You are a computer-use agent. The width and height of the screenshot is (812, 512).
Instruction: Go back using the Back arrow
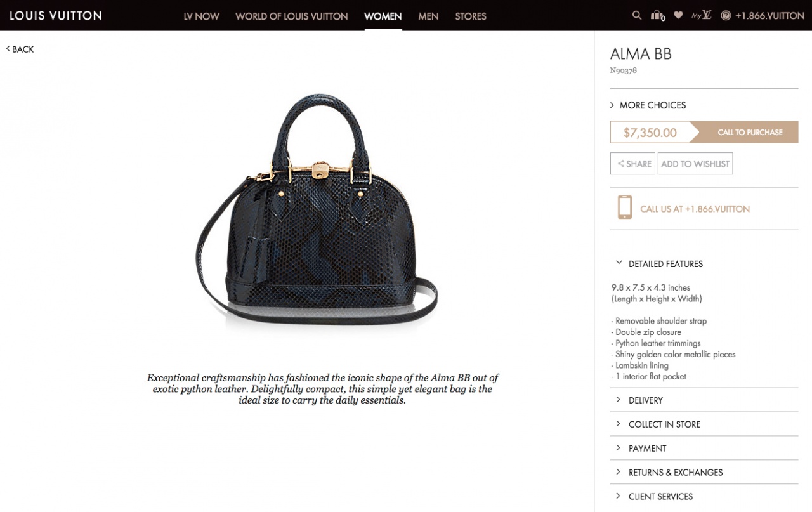click(20, 49)
